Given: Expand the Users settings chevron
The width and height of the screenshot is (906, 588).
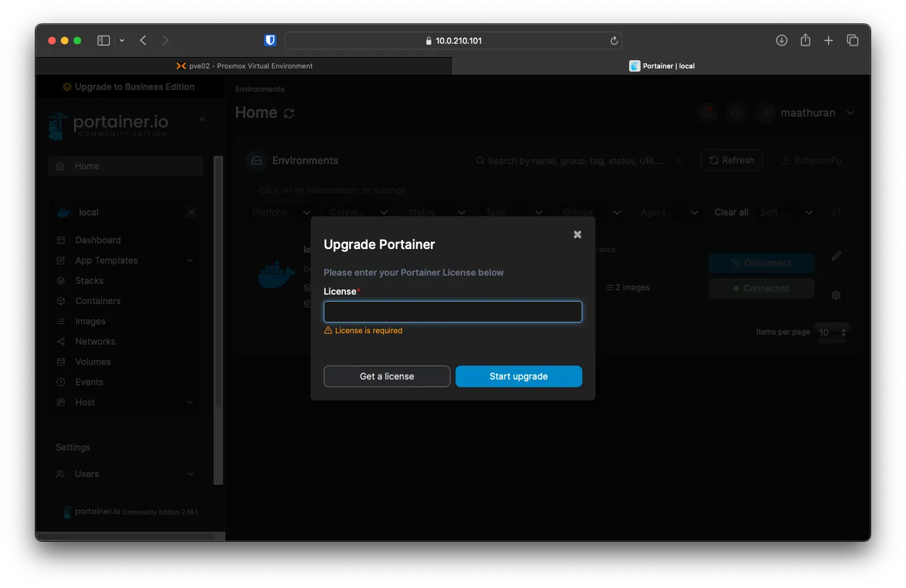Looking at the screenshot, I should [190, 474].
